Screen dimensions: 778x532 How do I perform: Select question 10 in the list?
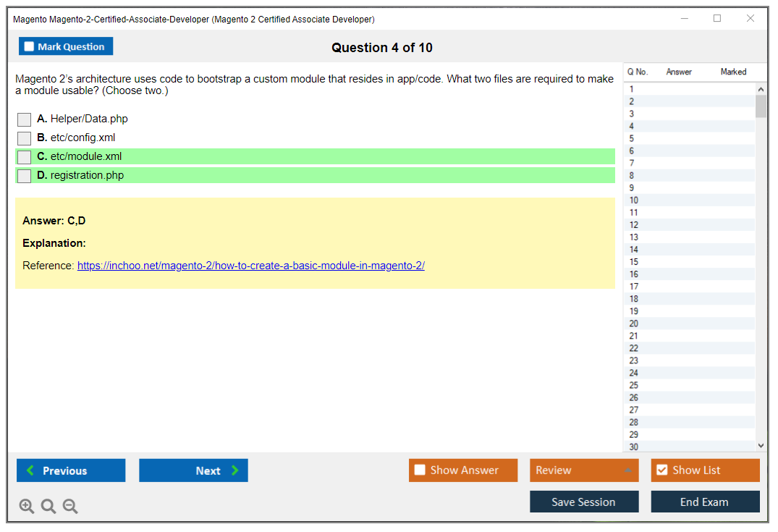pos(634,200)
